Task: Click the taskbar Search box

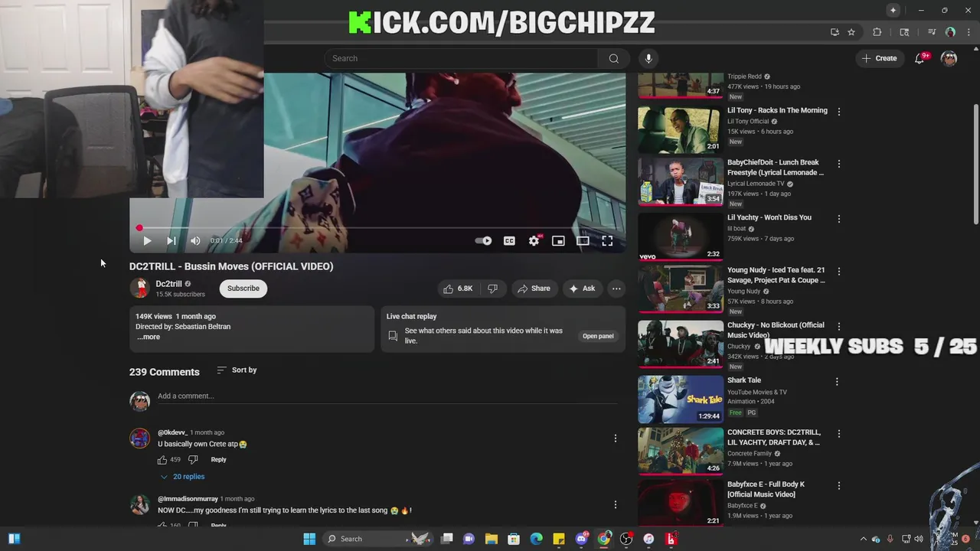Action: tap(377, 539)
